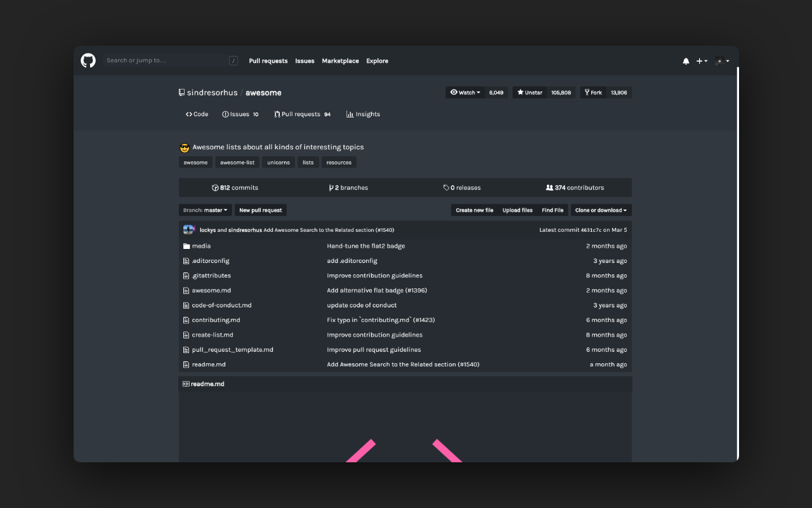Click the New pull request button
Image resolution: width=812 pixels, height=508 pixels.
point(261,210)
